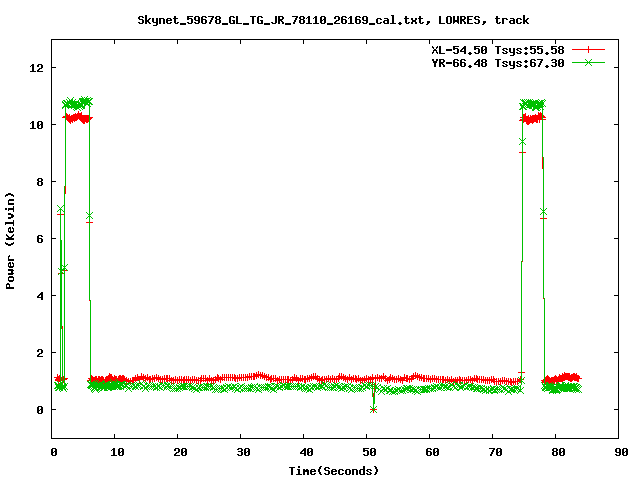
Task: Click y-axis tick label 10
Action: [x=36, y=125]
